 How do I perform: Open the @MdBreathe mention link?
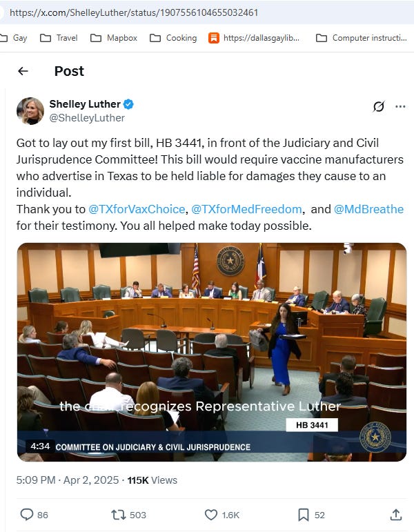[x=369, y=209]
